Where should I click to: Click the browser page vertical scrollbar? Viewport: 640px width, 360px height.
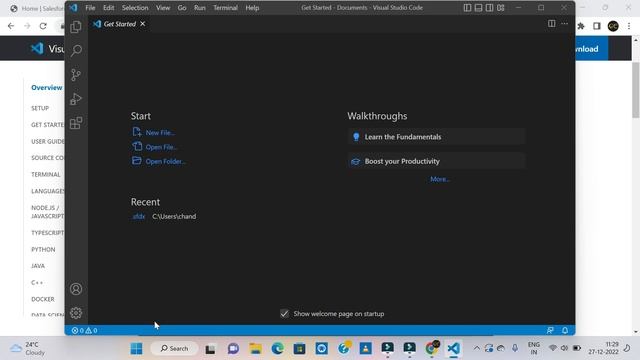[x=636, y=90]
